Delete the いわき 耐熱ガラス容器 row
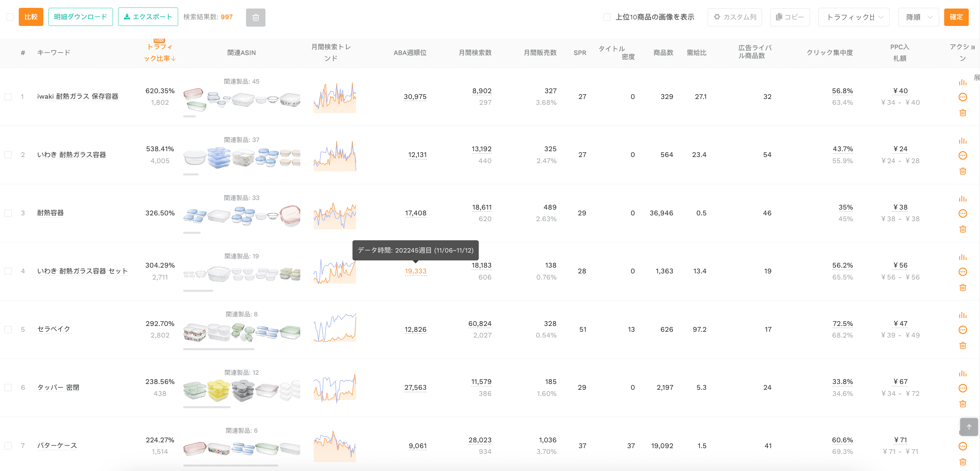Screen dimensions: 980x471 963,171
